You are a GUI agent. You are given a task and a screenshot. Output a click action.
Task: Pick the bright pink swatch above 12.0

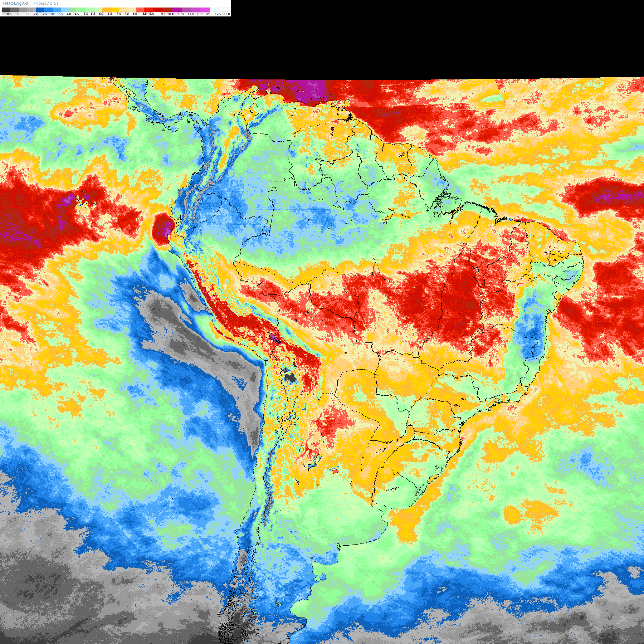point(205,10)
